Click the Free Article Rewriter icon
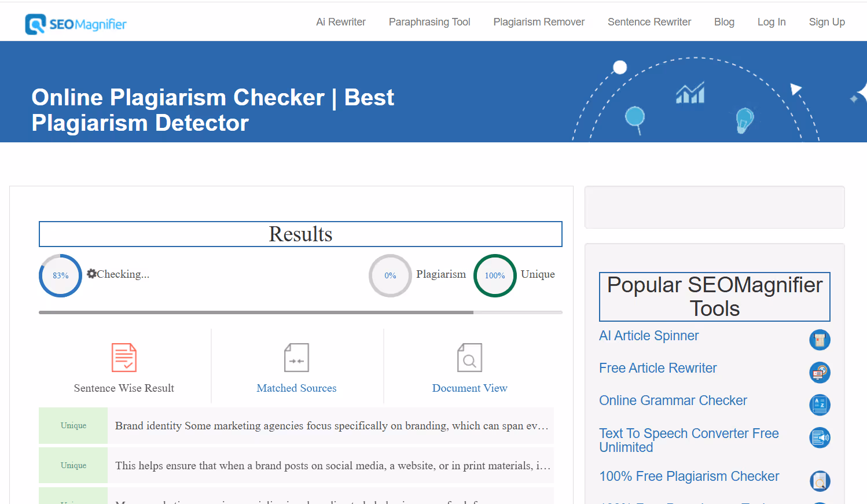Screen dimensions: 867x504 (820, 373)
